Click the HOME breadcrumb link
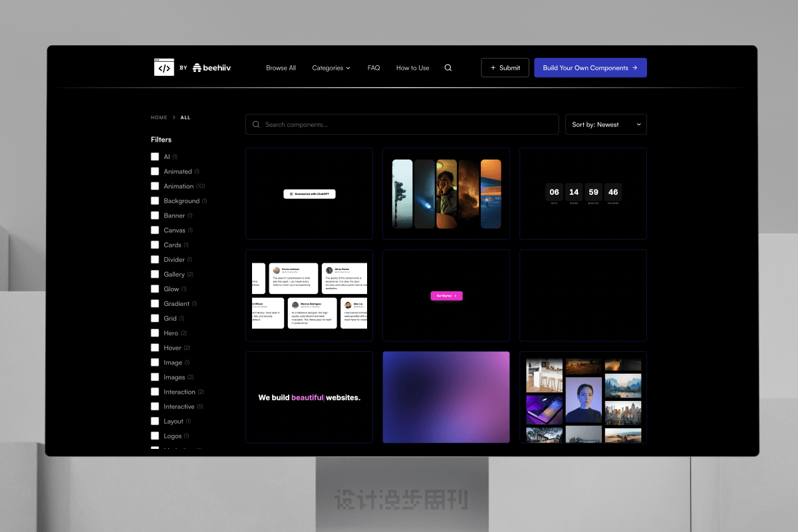 point(159,118)
